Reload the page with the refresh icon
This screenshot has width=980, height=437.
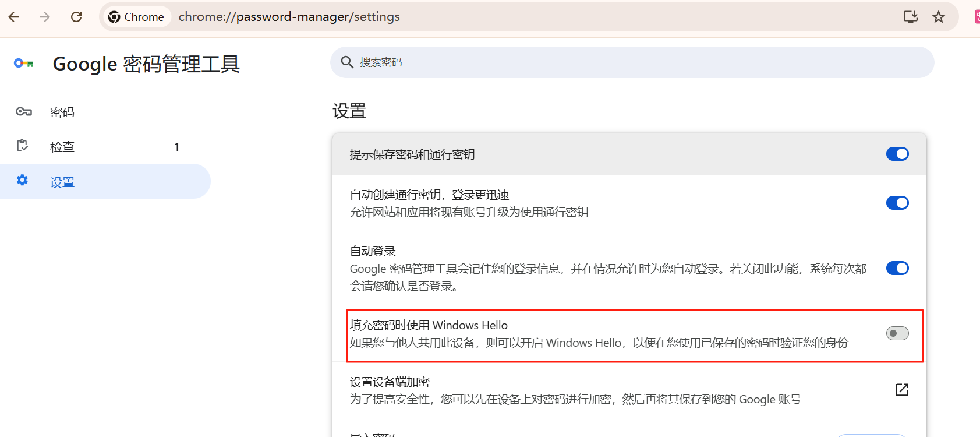point(76,17)
